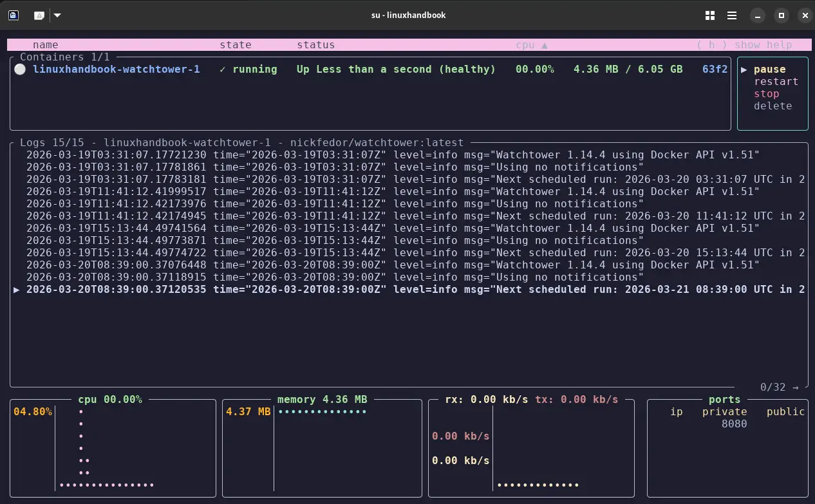
Task: Select the linuxhandbook-watchtower-1 container row
Action: [116, 69]
